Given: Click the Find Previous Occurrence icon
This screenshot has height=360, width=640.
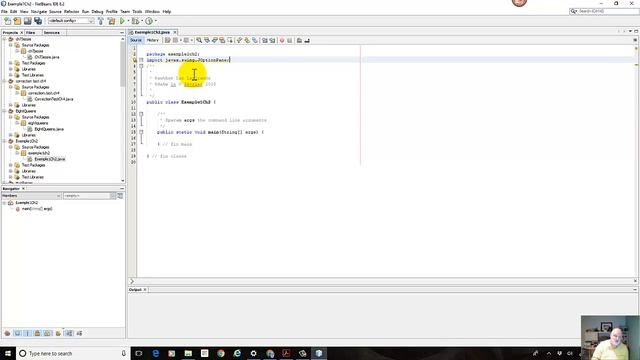Looking at the screenshot, I should coord(207,40).
